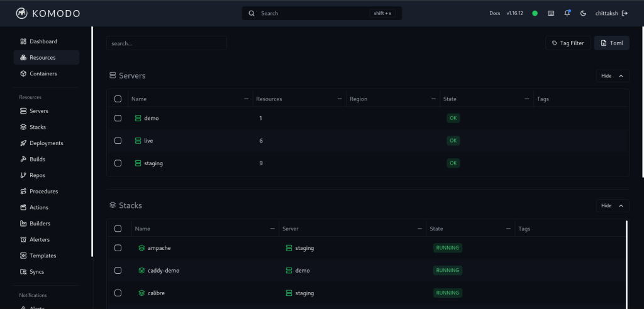Click the v1.16.12 version link

click(x=514, y=13)
